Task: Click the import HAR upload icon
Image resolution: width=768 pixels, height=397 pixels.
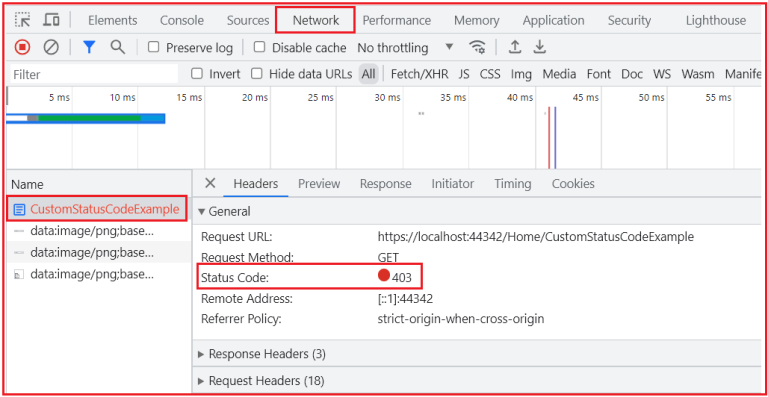Action: (x=514, y=47)
